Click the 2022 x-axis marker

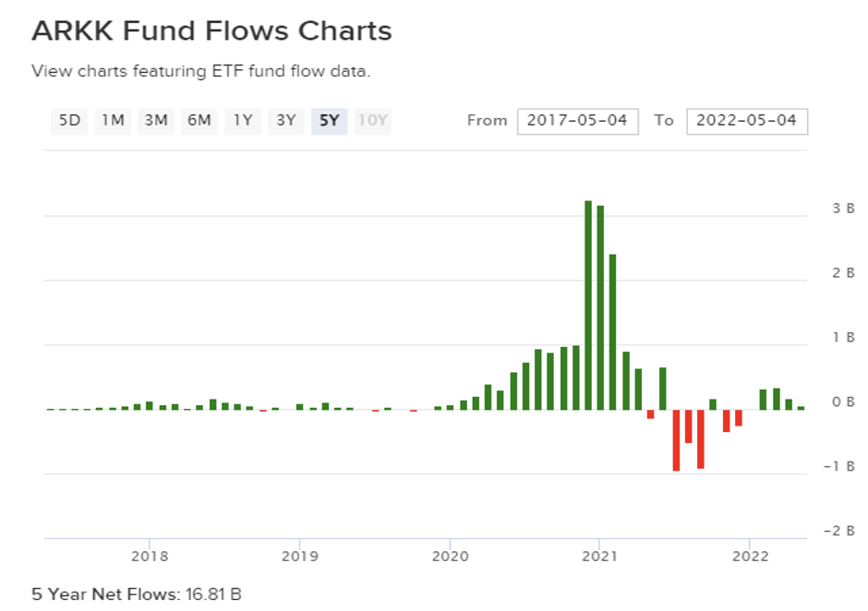pos(750,556)
